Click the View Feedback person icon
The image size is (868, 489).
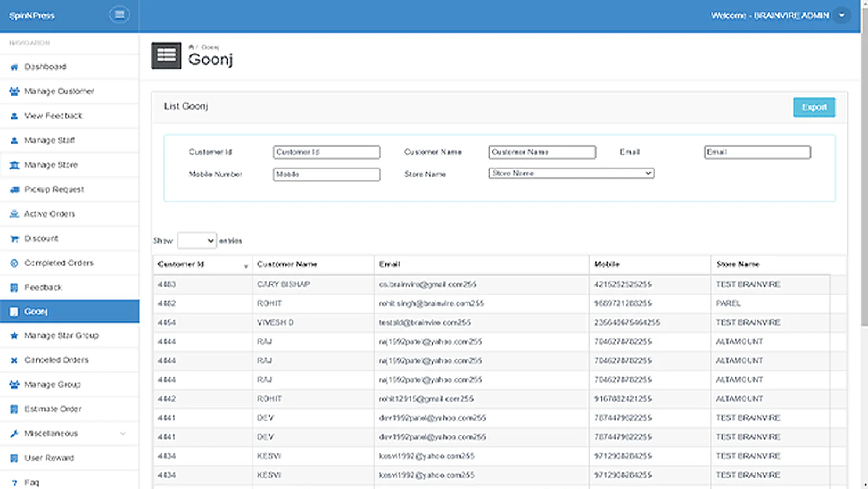(x=15, y=116)
